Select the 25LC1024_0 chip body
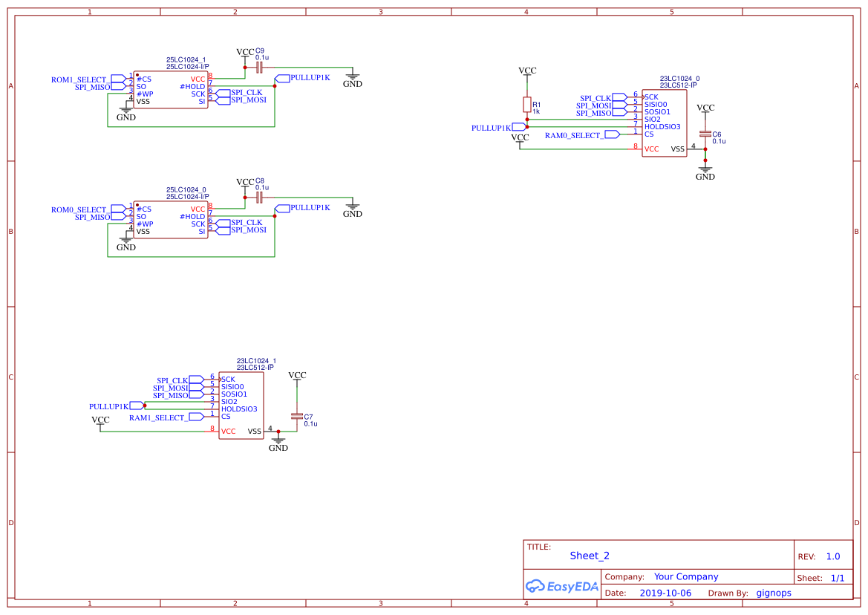868x615 pixels. 171,220
